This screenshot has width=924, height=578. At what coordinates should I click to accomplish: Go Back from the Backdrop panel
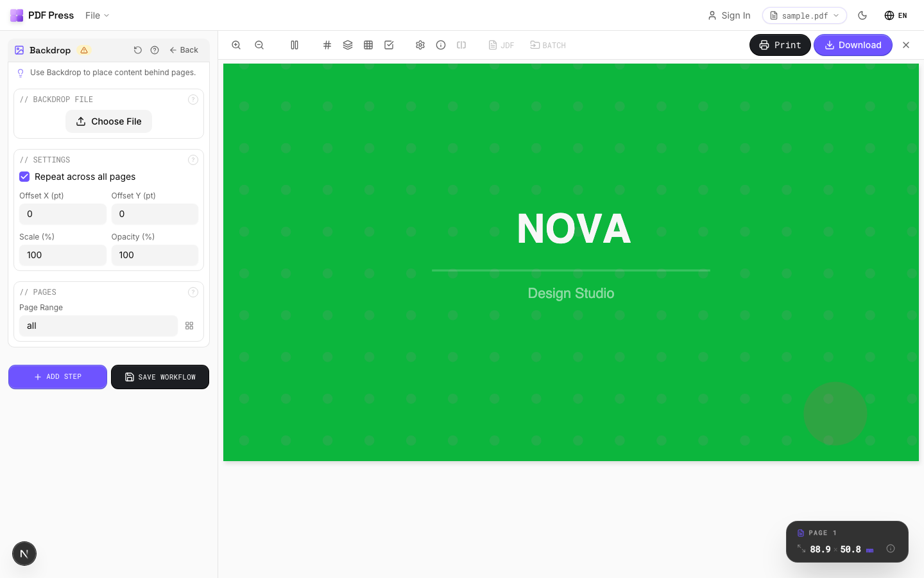click(x=184, y=50)
